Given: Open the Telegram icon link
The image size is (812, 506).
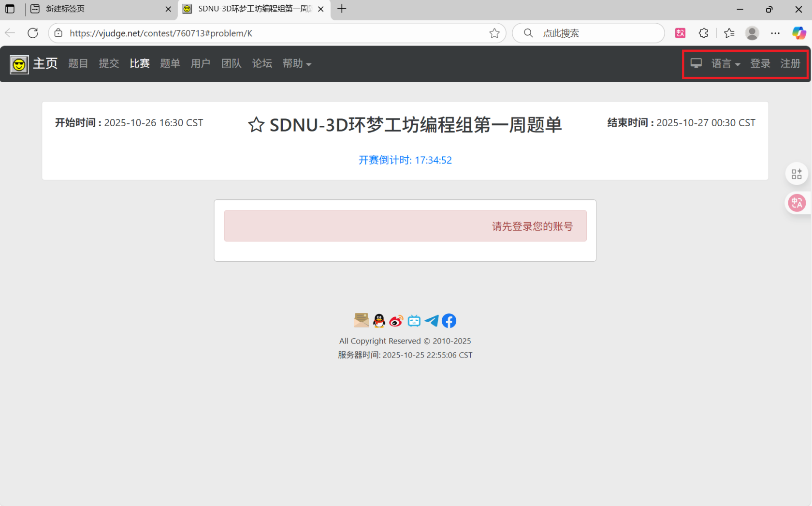Looking at the screenshot, I should [432, 321].
